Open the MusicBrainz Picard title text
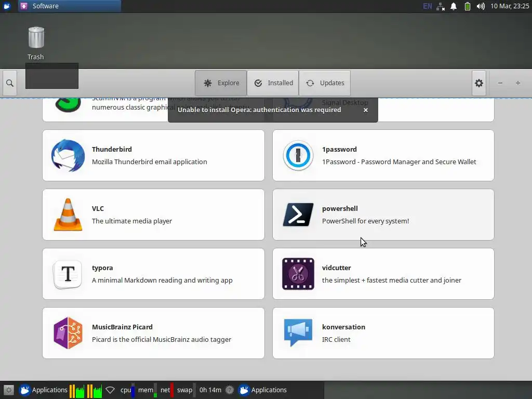 coord(122,327)
